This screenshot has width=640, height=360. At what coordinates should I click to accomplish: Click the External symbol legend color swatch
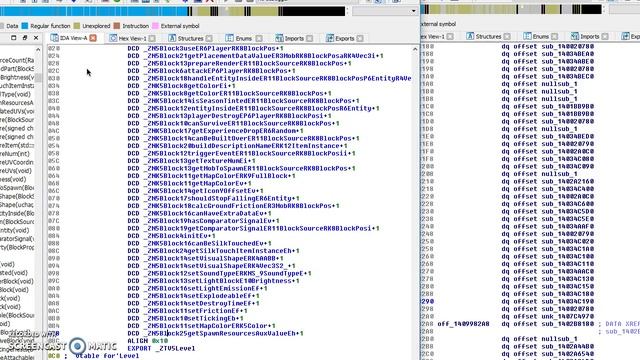tap(155, 26)
